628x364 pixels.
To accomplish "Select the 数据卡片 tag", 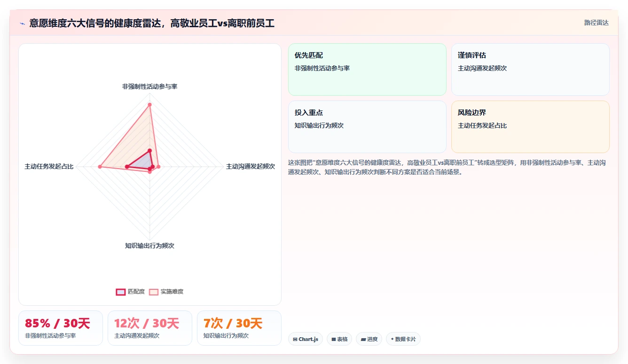I will (x=403, y=339).
